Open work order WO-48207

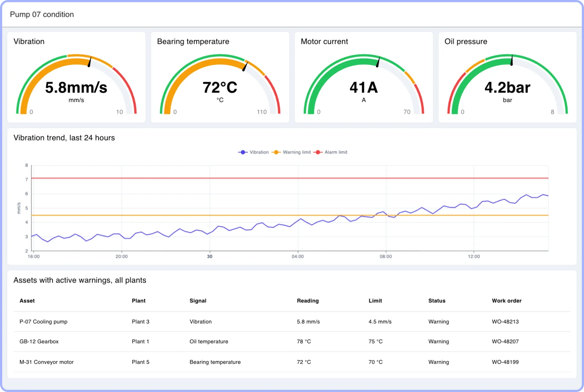pos(505,342)
